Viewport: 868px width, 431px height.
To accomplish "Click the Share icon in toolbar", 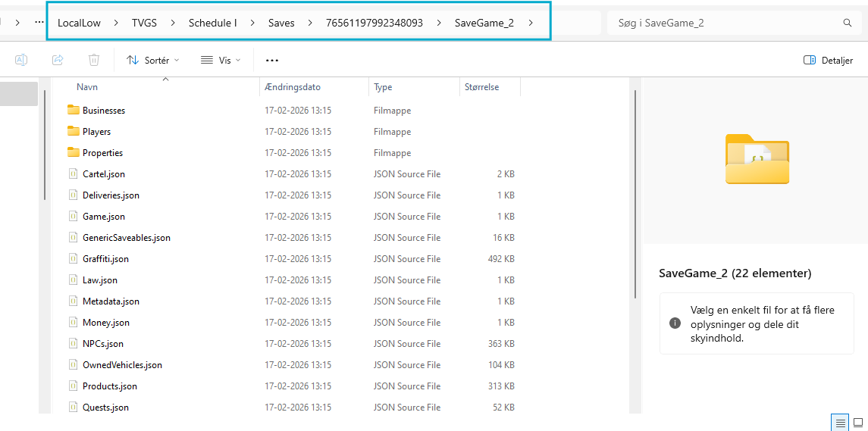I will tap(58, 60).
